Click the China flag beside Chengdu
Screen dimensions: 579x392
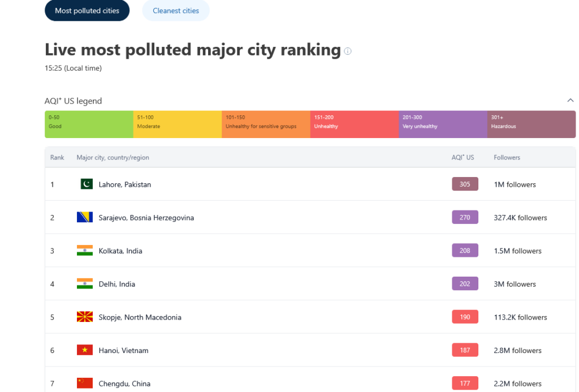coord(85,384)
